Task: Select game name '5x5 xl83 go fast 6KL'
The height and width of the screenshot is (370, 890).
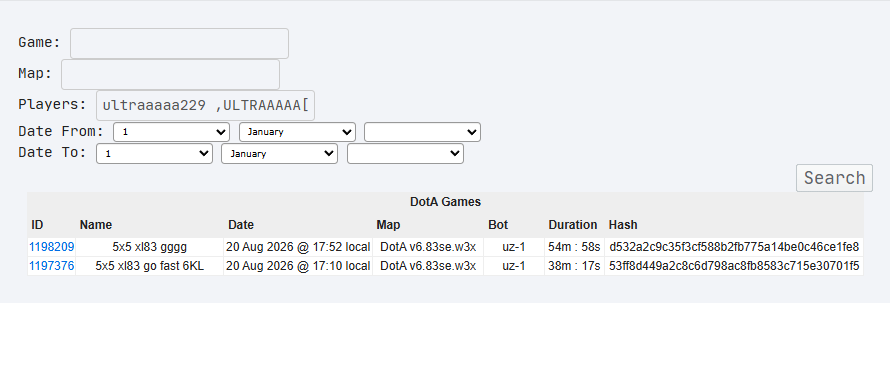Action: point(149,266)
